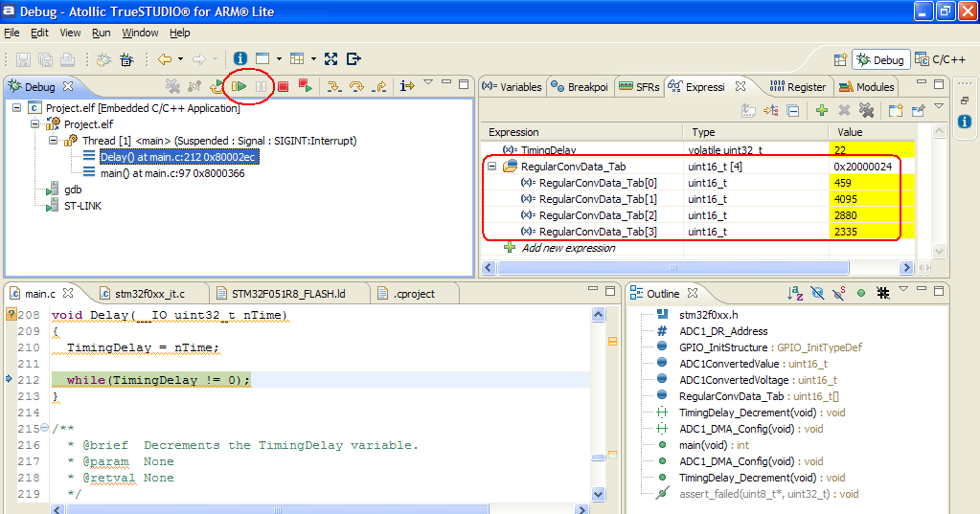Open the Edit menu
980x514 pixels.
tap(39, 33)
